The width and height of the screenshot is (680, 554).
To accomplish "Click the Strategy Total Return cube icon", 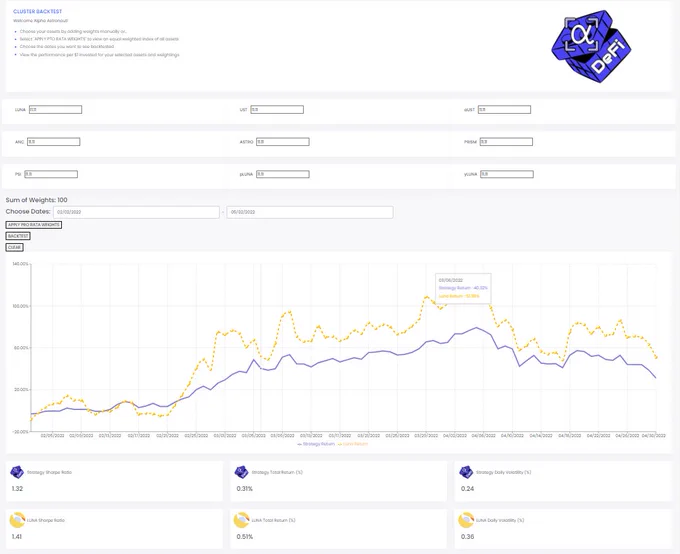I will pyautogui.click(x=241, y=472).
